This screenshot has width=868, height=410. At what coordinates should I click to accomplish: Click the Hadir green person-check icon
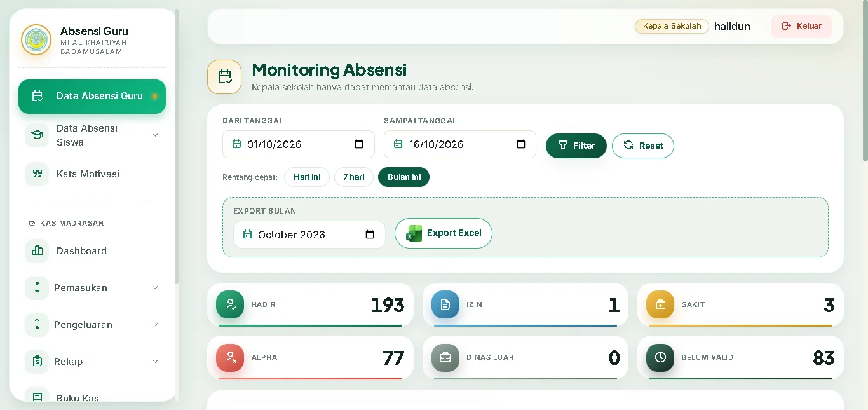pyautogui.click(x=230, y=304)
